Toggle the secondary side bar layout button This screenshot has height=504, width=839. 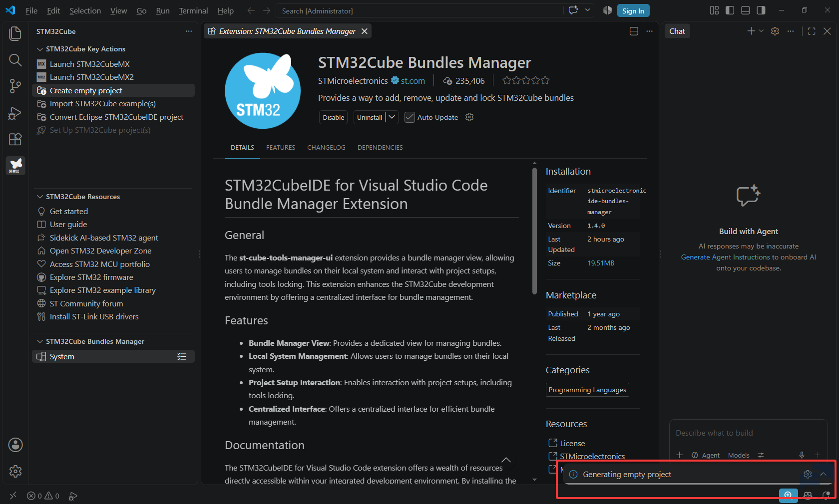pyautogui.click(x=761, y=10)
